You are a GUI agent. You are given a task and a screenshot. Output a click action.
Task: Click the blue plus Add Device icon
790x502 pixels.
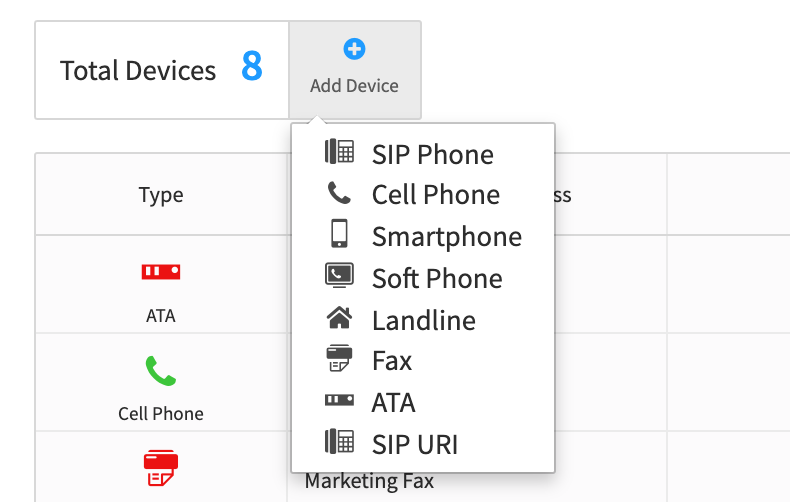(354, 49)
